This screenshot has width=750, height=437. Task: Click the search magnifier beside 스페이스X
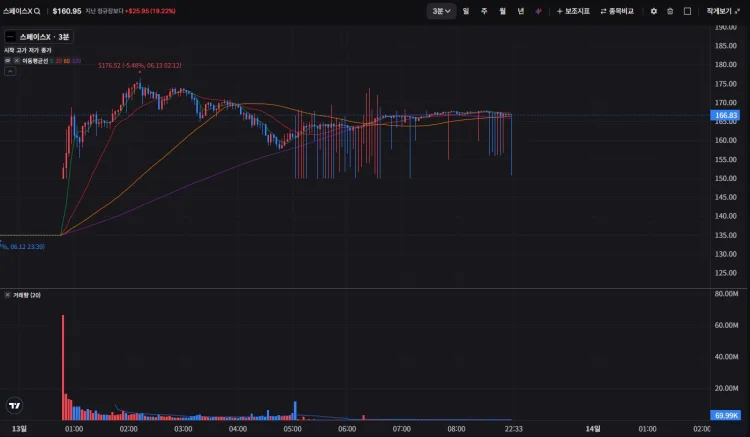37,11
